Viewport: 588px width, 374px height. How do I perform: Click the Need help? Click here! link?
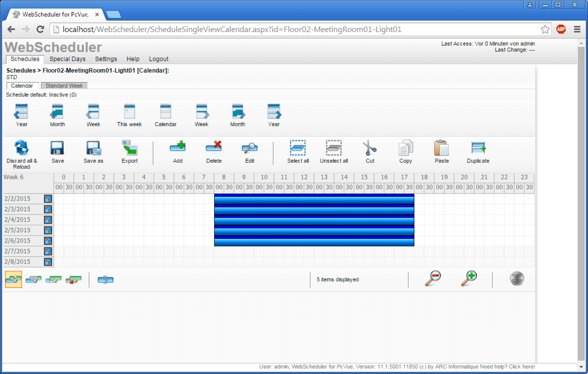coord(507,366)
